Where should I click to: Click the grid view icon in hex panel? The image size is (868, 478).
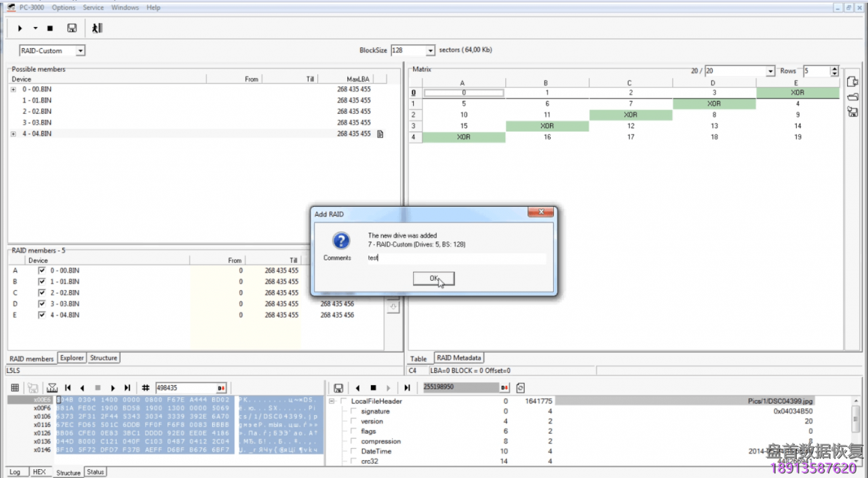[15, 388]
